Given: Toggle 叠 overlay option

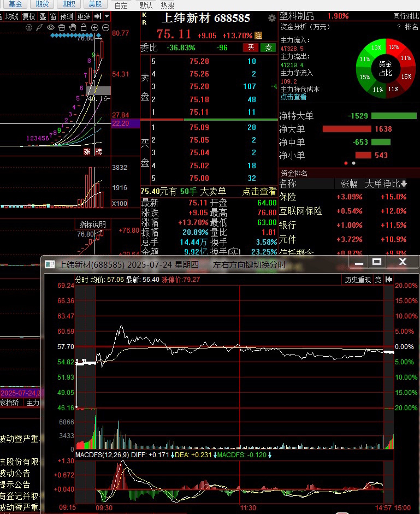Looking at the screenshot, I should pos(43,16).
